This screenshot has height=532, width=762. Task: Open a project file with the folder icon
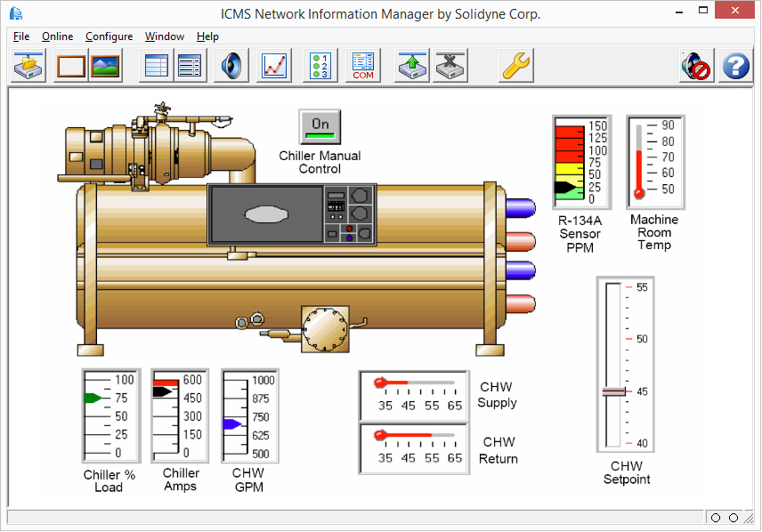click(27, 65)
